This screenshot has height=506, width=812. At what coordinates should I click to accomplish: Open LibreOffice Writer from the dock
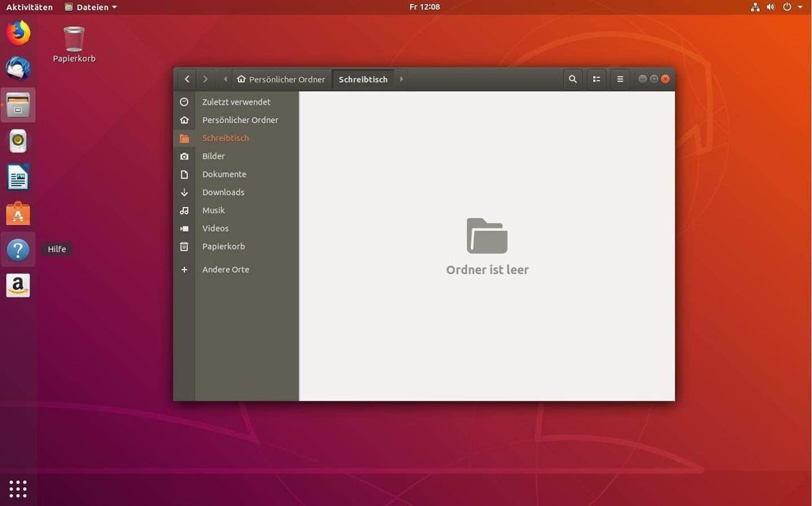(x=17, y=178)
